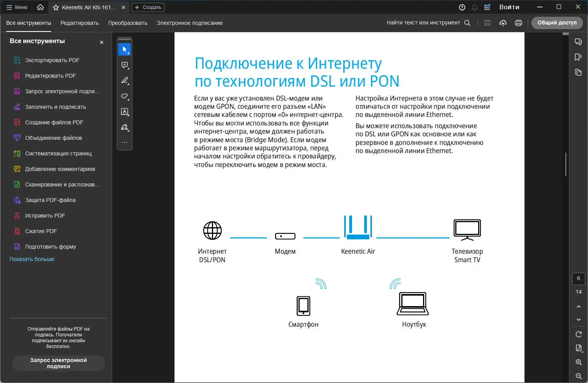The height and width of the screenshot is (383, 588).
Task: Open the page thumbnails panel
Action: coord(579,72)
